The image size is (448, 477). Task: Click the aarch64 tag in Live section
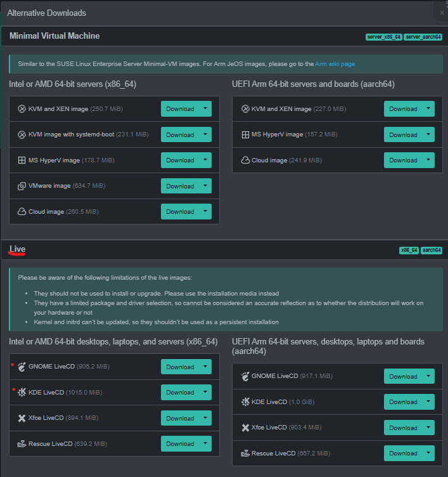tap(432, 250)
